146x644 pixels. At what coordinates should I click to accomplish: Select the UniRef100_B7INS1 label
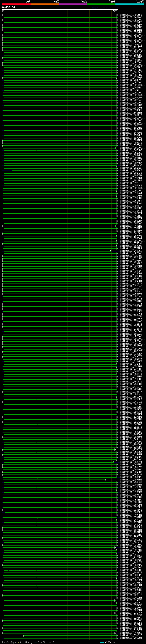click(x=131, y=316)
